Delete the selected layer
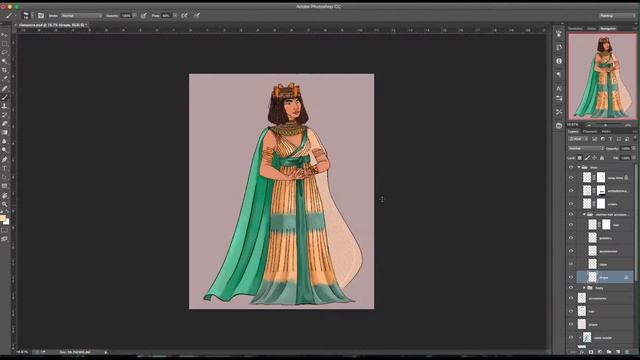Image resolution: width=640 pixels, height=360 pixels. pyautogui.click(x=627, y=352)
